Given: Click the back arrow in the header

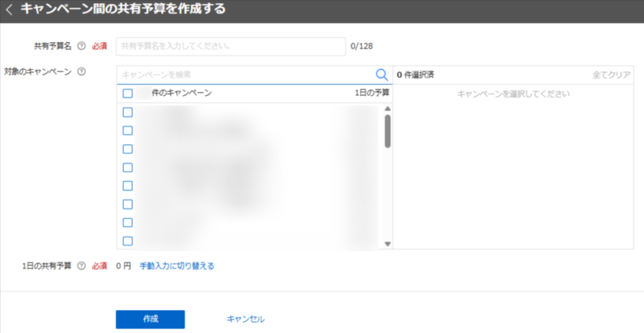Looking at the screenshot, I should pyautogui.click(x=9, y=10).
